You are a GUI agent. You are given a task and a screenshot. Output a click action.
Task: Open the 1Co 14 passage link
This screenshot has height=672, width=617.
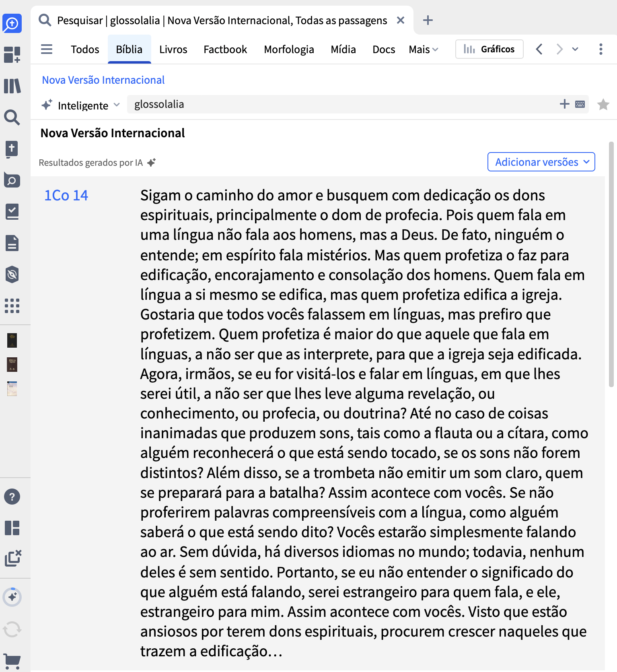pyautogui.click(x=66, y=195)
